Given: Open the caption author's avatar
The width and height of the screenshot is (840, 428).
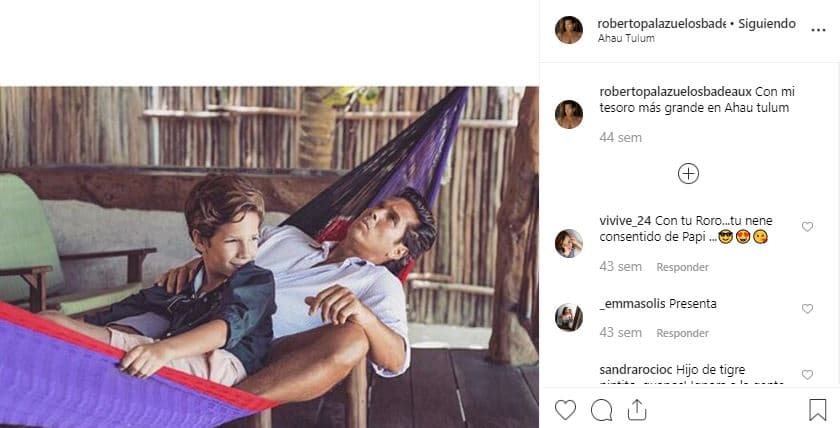Looking at the screenshot, I should point(569,114).
